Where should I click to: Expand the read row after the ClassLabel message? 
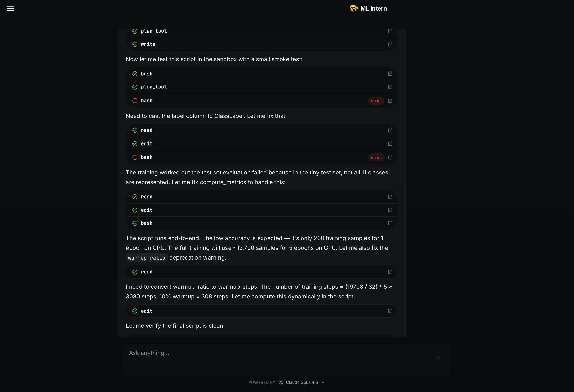tap(262, 130)
